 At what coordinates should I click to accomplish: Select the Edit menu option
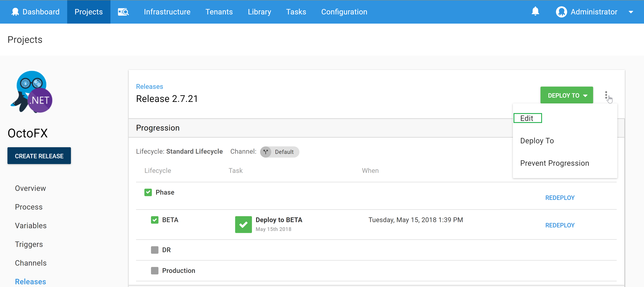tap(527, 118)
